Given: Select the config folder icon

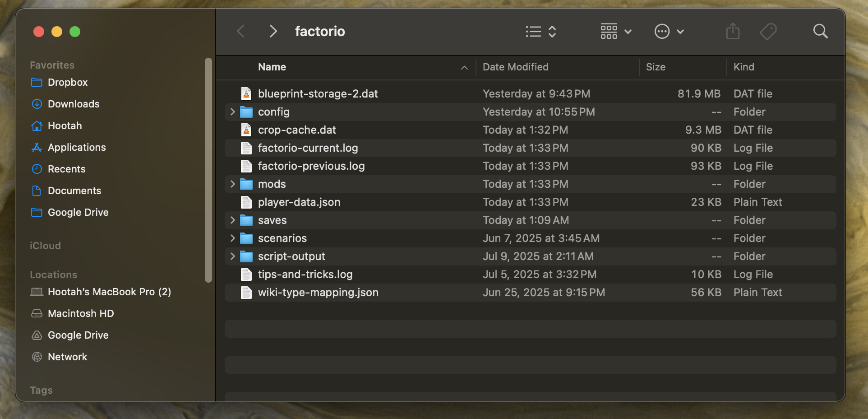Looking at the screenshot, I should [246, 112].
